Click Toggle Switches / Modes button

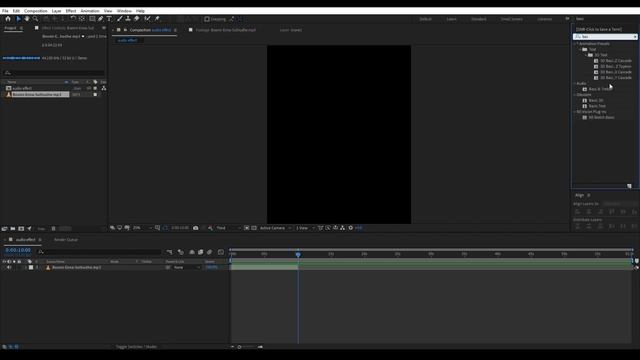coord(136,347)
